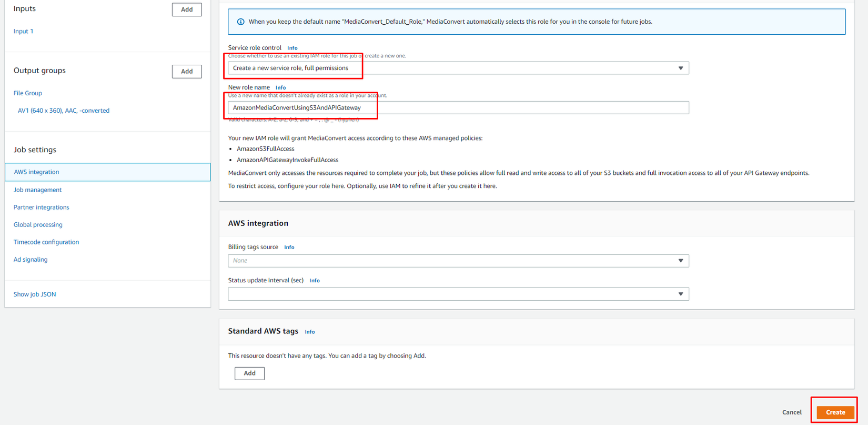The width and height of the screenshot is (868, 425).
Task: Select the AV1 (640 x 360) output
Action: point(64,111)
